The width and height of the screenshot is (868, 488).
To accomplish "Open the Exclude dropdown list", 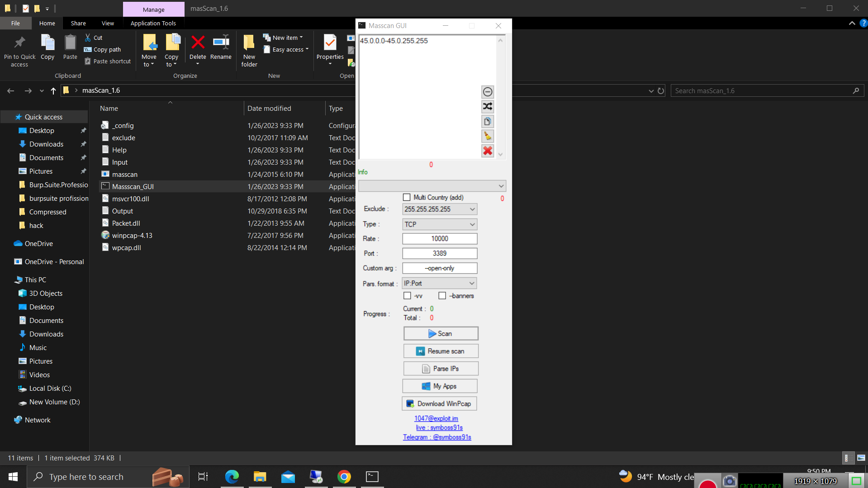I will pos(472,209).
